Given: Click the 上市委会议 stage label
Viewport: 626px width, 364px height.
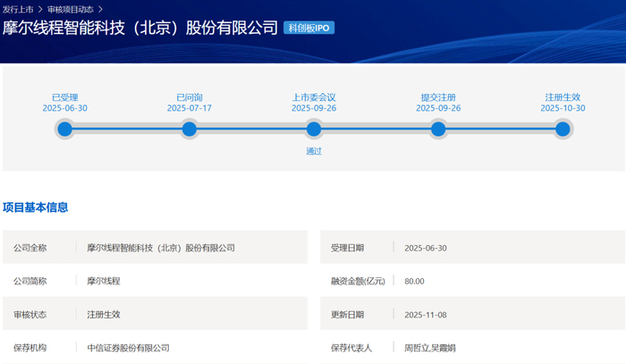Looking at the screenshot, I should pos(314,97).
